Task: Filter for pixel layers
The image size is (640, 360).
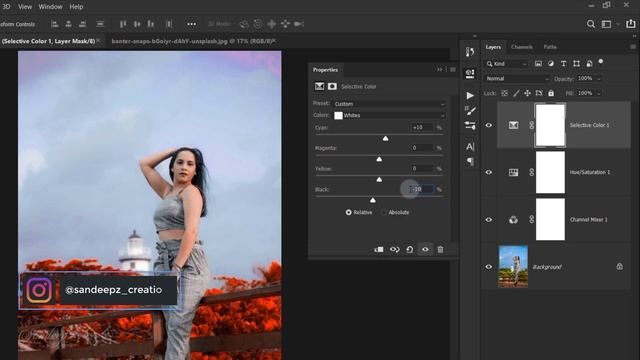Action: [538, 64]
